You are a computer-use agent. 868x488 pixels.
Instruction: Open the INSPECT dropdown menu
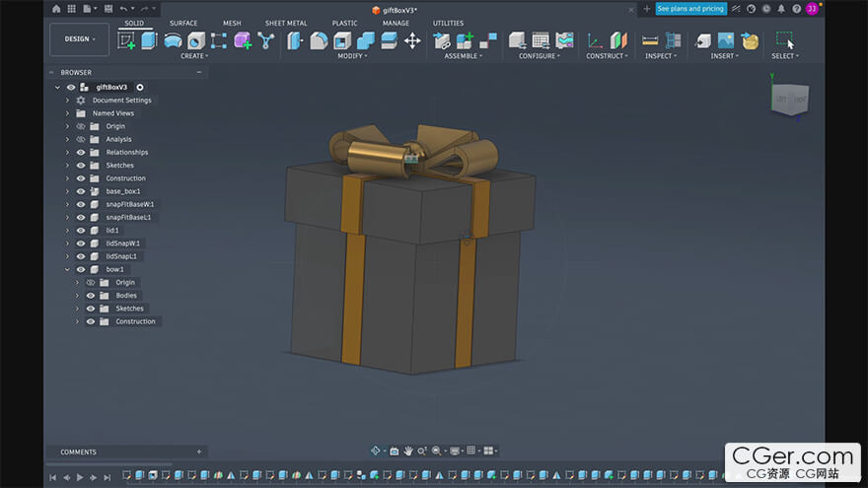point(661,56)
